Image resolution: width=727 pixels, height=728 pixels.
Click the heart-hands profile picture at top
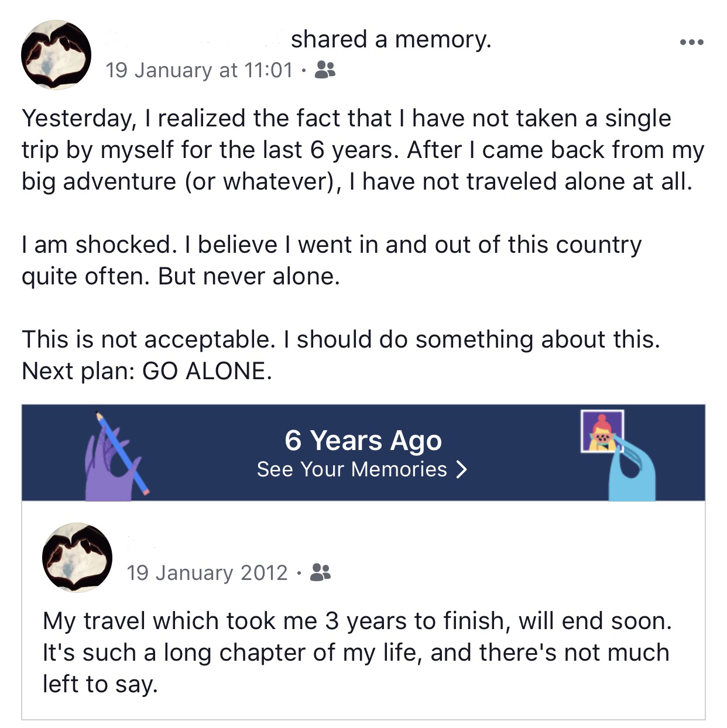pyautogui.click(x=56, y=54)
